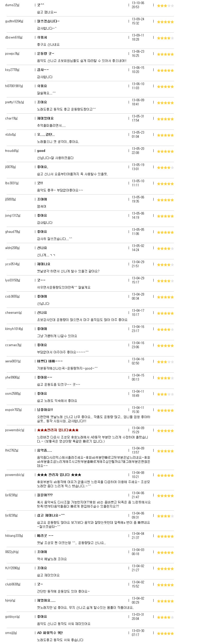Image resolution: width=203 pixels, height=644 pixels.
Task: Open powerrobic's 13-04-08 admin review title
Action: (x=59, y=475)
